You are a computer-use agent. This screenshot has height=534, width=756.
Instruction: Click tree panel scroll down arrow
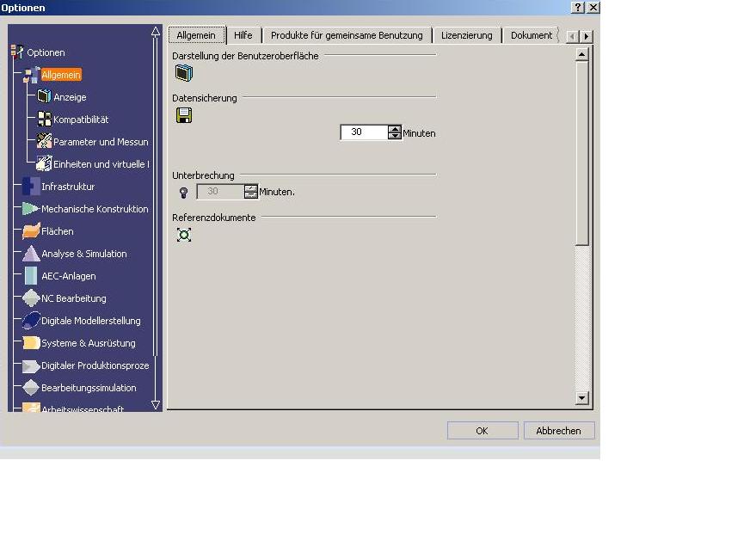tap(156, 405)
